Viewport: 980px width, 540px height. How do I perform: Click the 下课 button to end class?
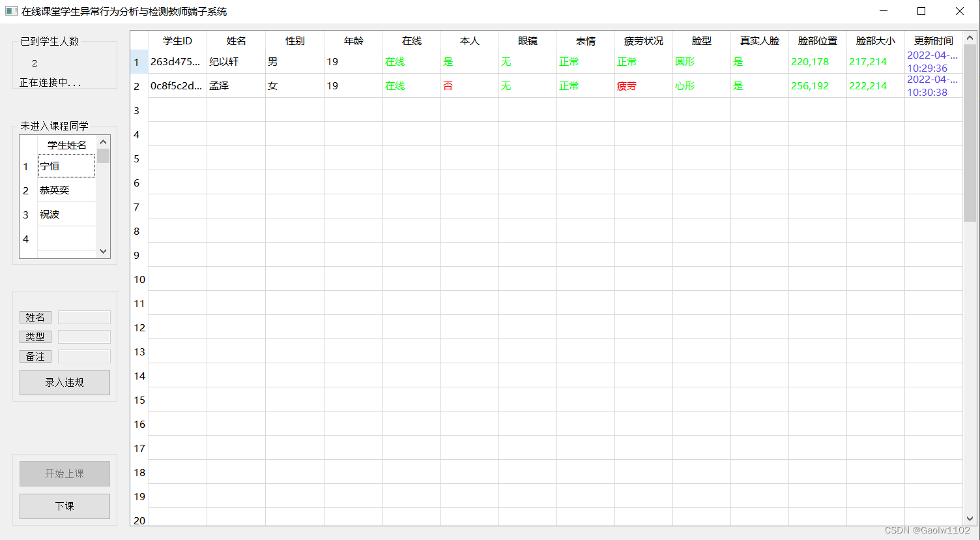(x=65, y=506)
